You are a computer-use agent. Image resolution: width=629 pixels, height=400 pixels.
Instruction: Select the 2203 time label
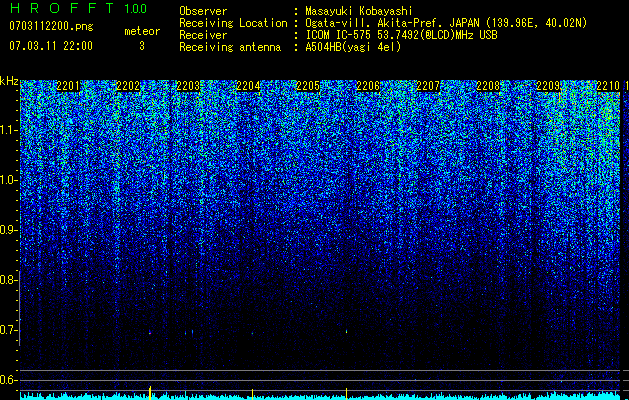[188, 86]
